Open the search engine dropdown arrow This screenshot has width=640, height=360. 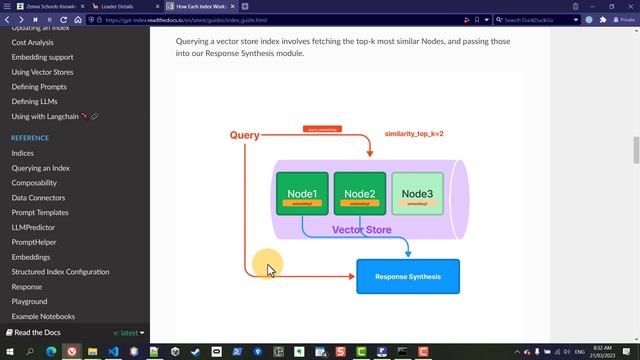(x=576, y=20)
